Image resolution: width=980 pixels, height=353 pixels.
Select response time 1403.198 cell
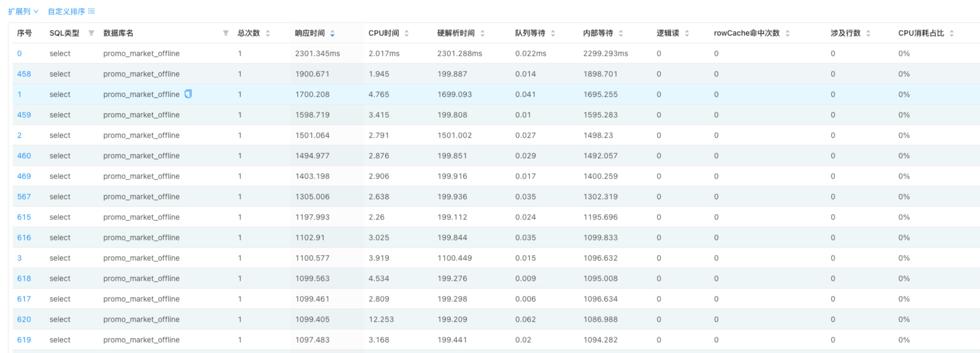pyautogui.click(x=312, y=176)
